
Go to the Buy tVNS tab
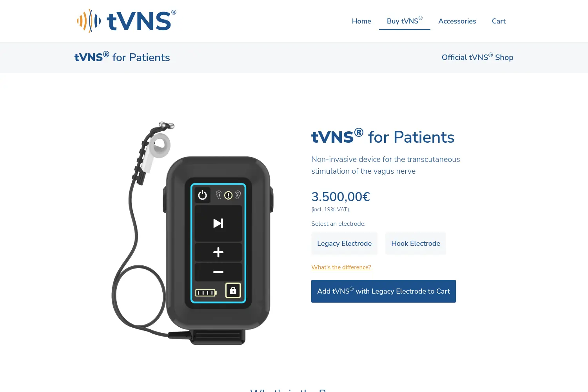pyautogui.click(x=405, y=21)
